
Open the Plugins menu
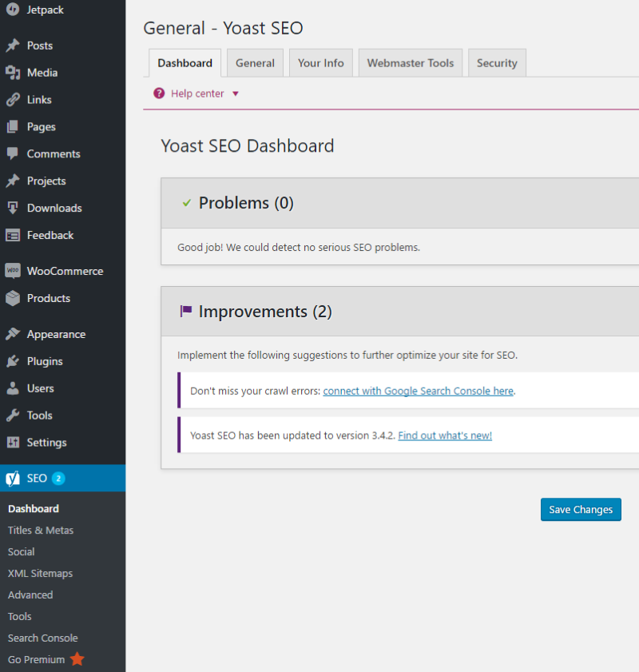pyautogui.click(x=45, y=361)
